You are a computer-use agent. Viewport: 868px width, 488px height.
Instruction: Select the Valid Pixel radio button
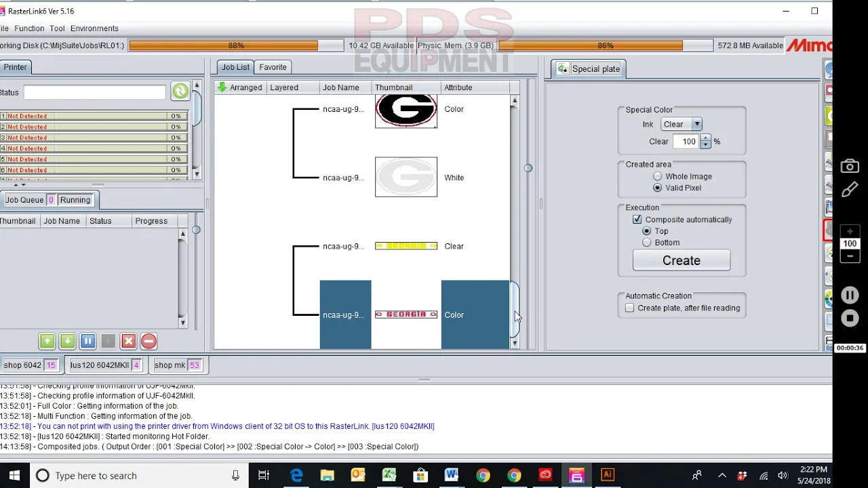[657, 188]
